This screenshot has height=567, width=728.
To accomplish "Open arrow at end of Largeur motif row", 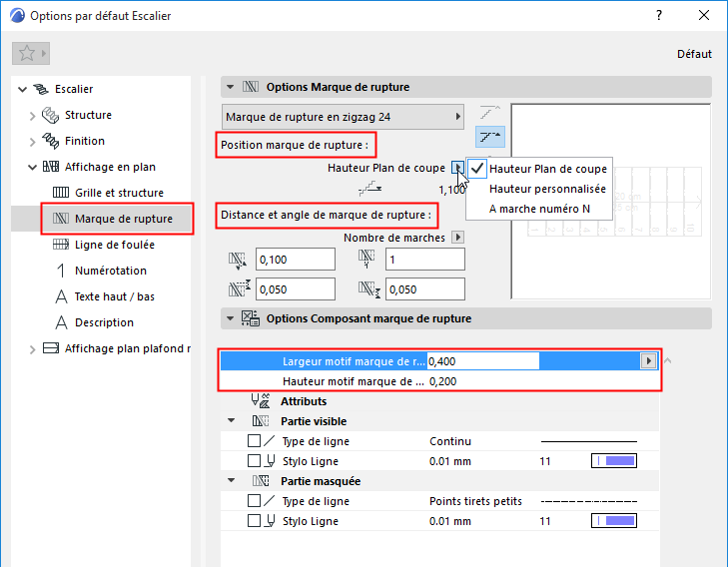I will click(x=648, y=360).
